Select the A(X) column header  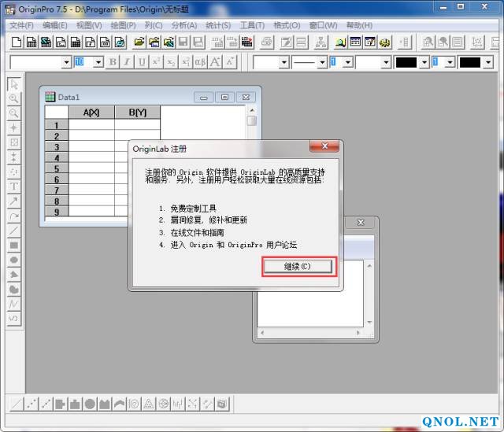pyautogui.click(x=91, y=113)
